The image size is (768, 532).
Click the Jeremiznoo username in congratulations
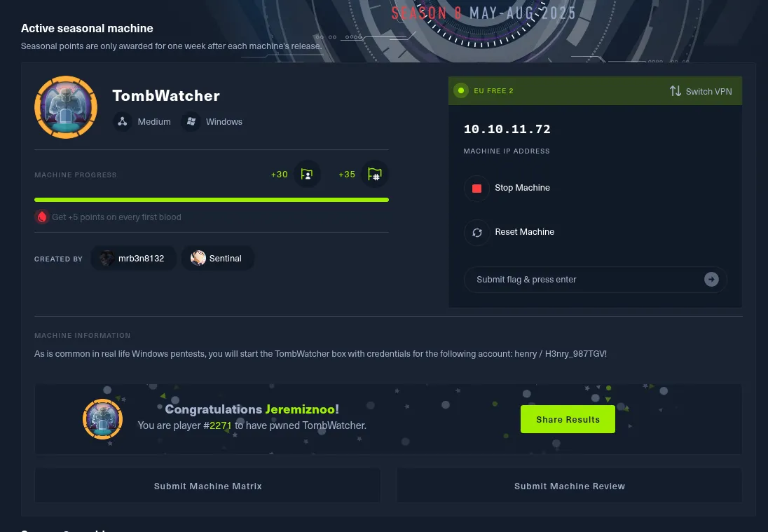pos(300,409)
